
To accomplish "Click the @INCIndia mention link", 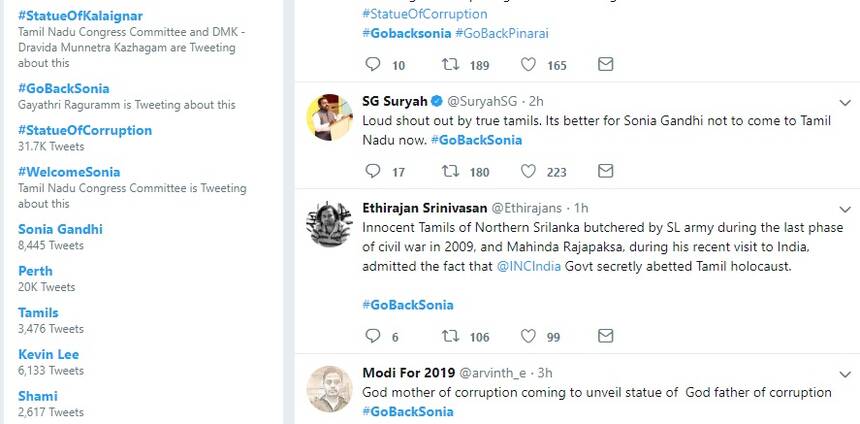I will click(535, 266).
